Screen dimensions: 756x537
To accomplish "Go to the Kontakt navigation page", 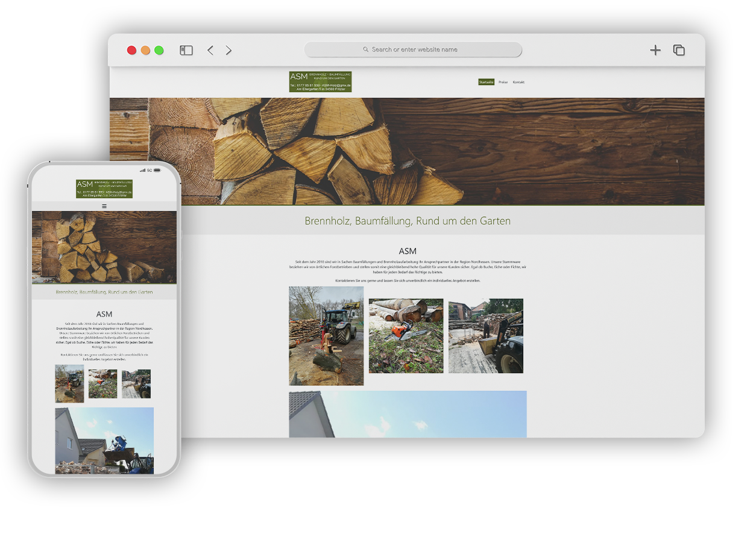I will [x=518, y=82].
